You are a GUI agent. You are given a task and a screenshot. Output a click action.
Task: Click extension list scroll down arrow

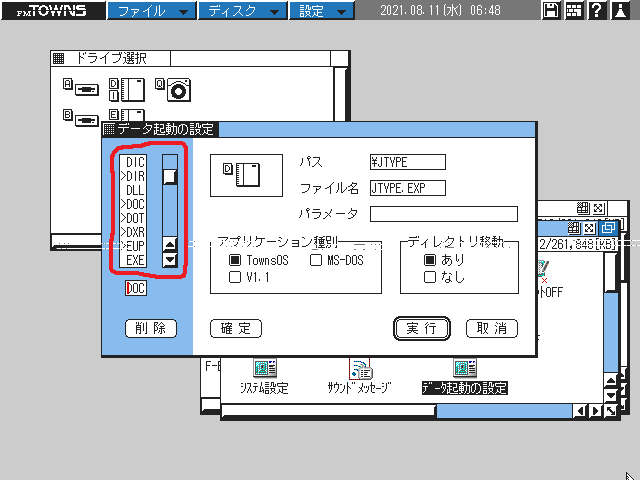click(x=170, y=260)
